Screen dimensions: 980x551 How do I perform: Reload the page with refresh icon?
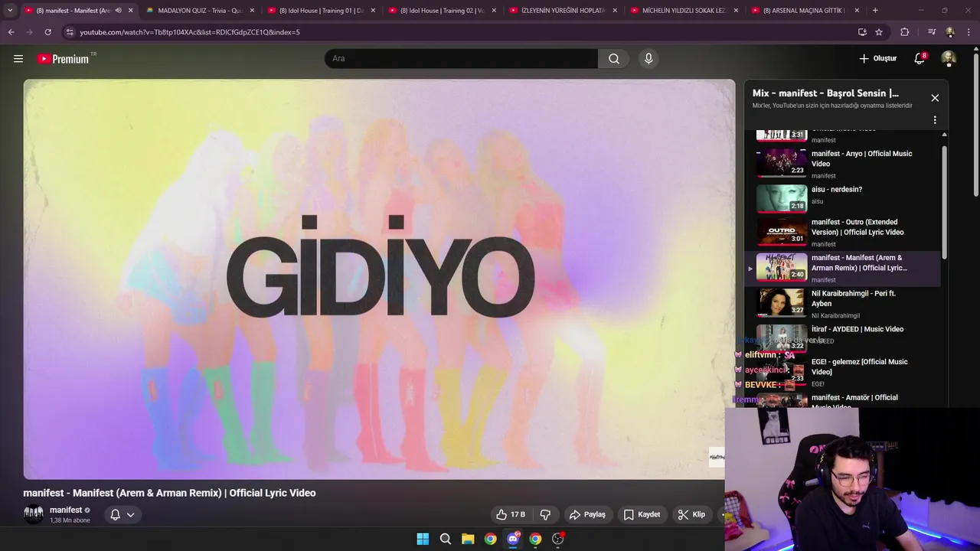coord(47,32)
